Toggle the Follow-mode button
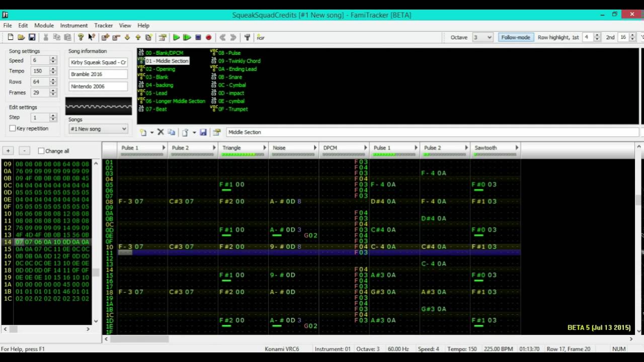644x362 pixels. pos(516,37)
